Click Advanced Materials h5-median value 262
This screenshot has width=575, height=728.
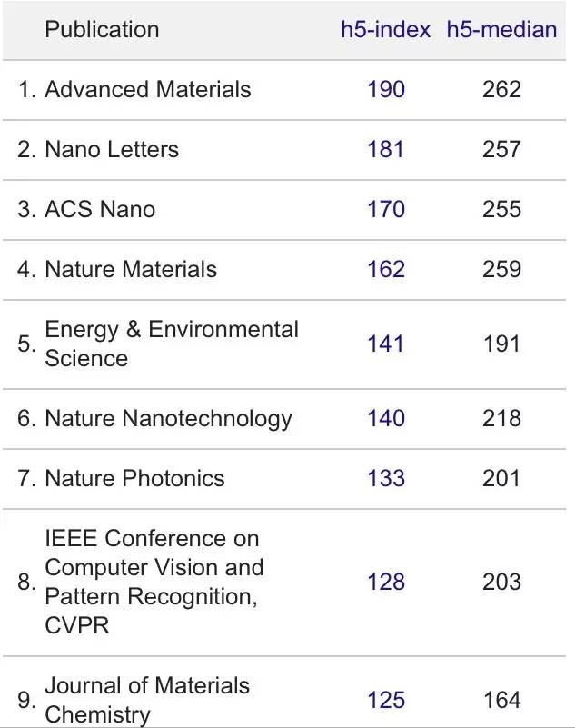coord(502,89)
